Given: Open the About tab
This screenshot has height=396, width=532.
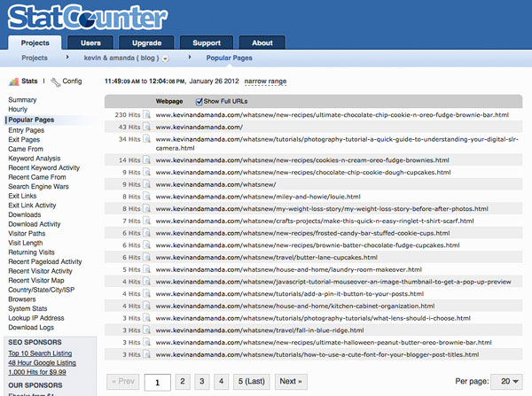Looking at the screenshot, I should (262, 43).
